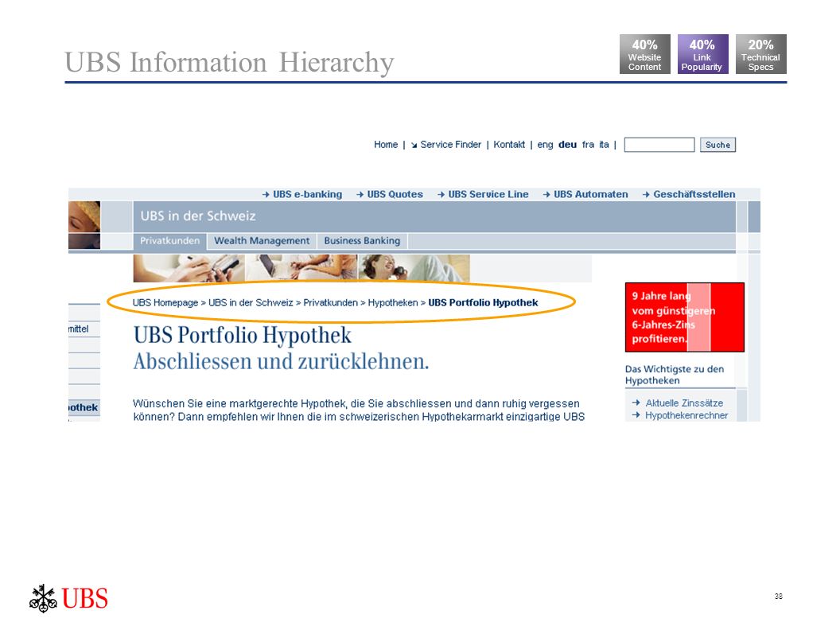Open Aktuelle Zinssätze link

click(x=684, y=402)
